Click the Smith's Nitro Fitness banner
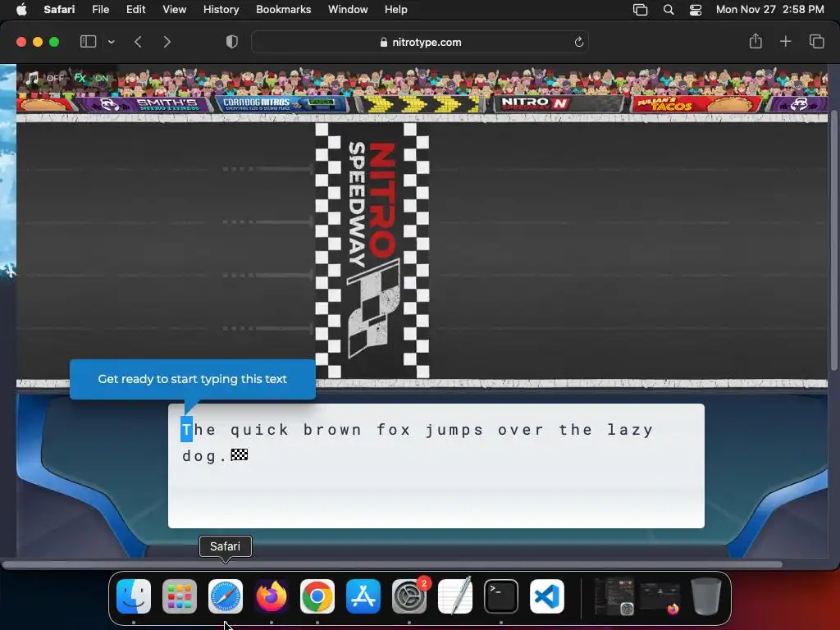The image size is (840, 630). 146,104
